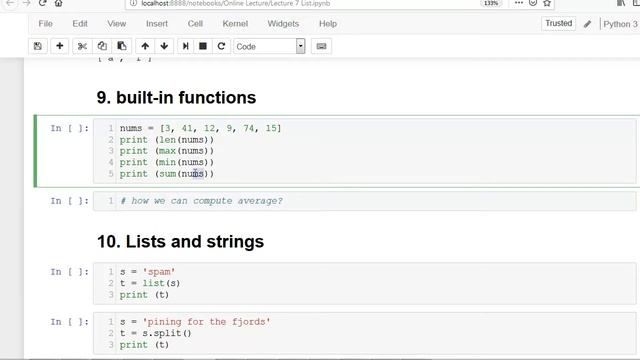Open the File menu
The width and height of the screenshot is (640, 360).
click(45, 24)
